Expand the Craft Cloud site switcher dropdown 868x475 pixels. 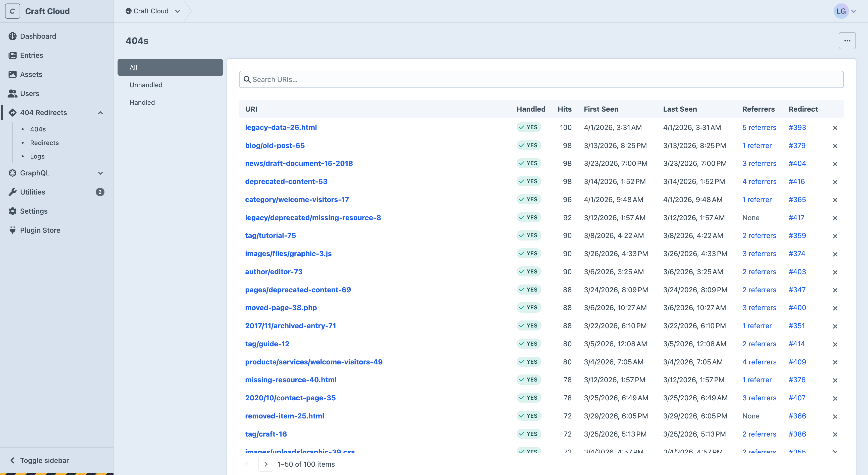[x=178, y=11]
